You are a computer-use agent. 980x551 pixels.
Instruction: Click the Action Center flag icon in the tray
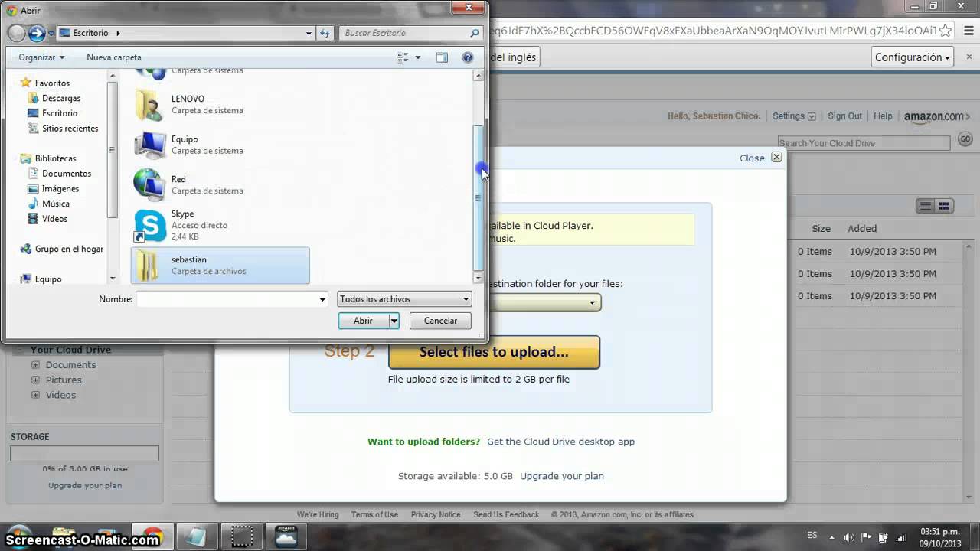[x=866, y=537]
